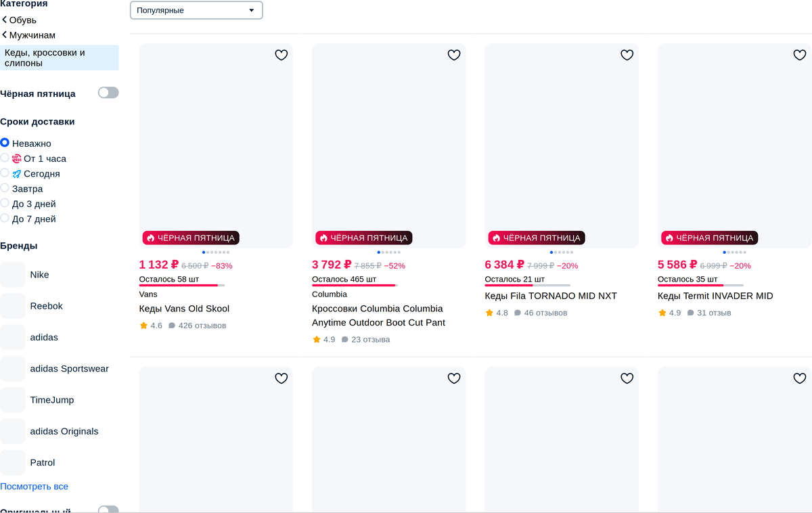
Task: Click heart on Termit INVADER MID card
Action: (800, 55)
